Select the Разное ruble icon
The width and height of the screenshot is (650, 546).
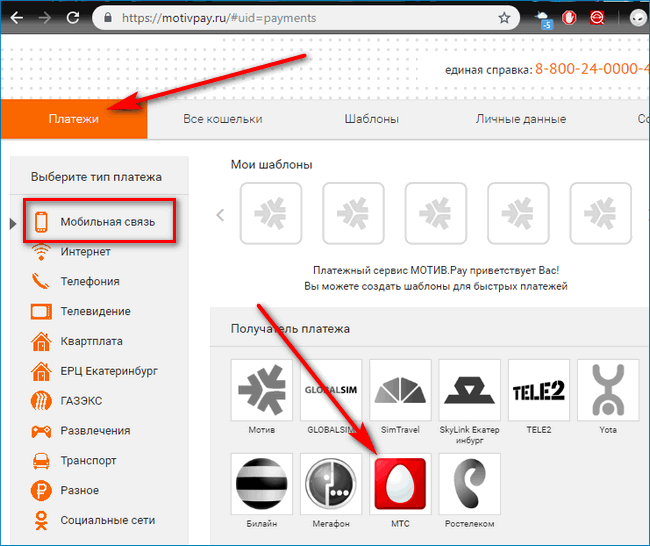[41, 490]
